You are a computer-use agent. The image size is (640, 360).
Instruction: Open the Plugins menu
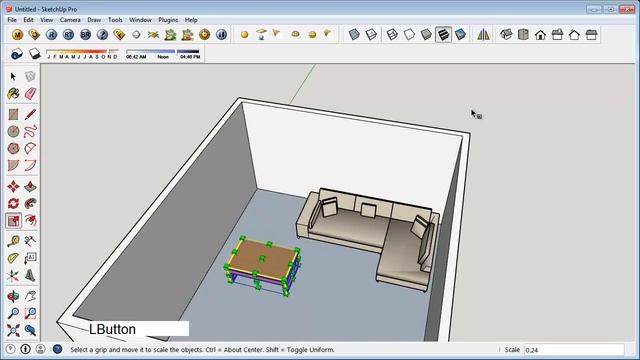[x=168, y=20]
